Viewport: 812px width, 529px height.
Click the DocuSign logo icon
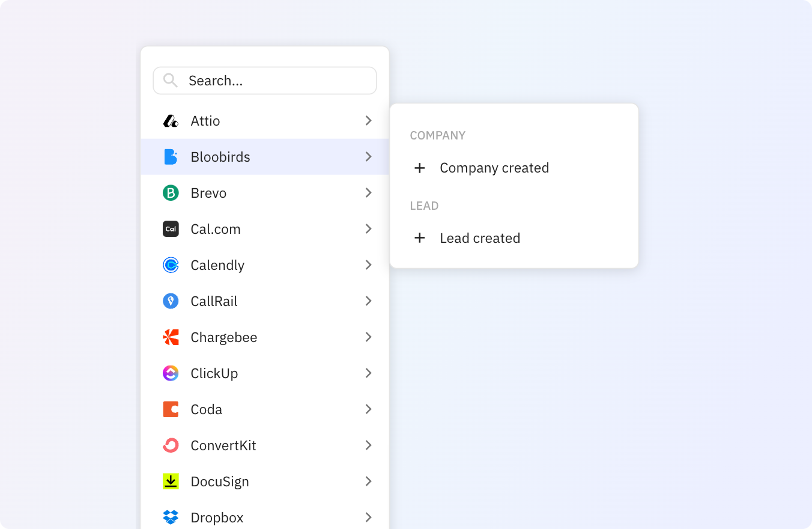[x=171, y=482]
